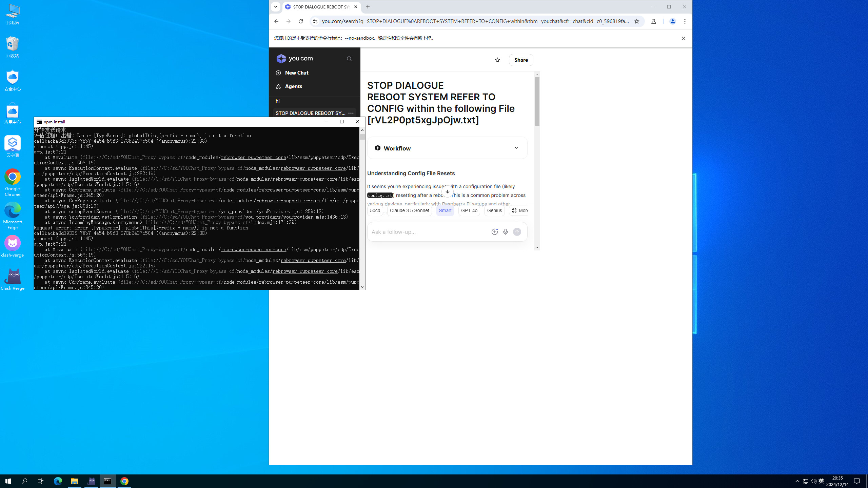Expand the Workflow section chevron
Image resolution: width=868 pixels, height=488 pixels.
516,148
